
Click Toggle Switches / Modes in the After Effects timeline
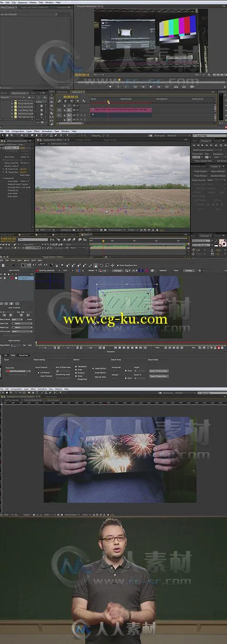tap(53, 257)
